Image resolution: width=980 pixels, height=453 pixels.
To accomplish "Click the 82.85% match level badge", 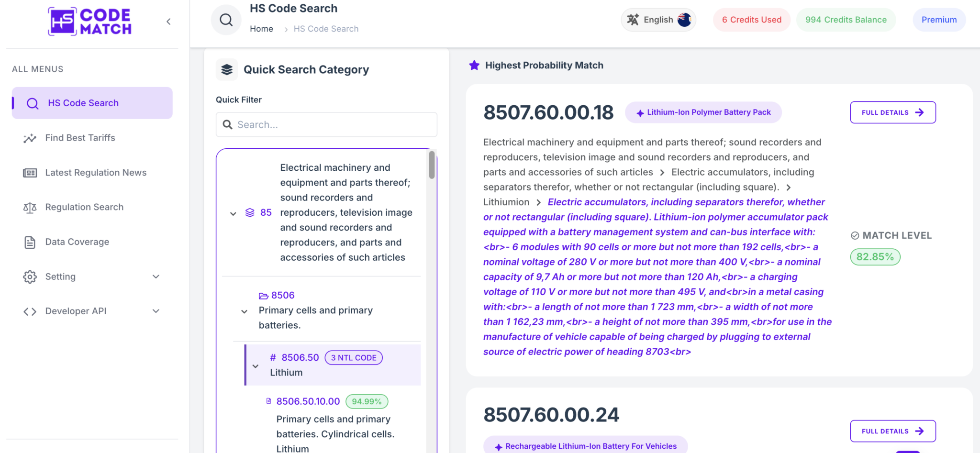I will (x=875, y=257).
